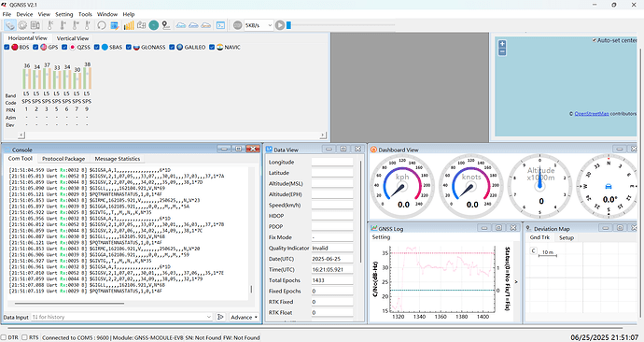Click the send icon beside Data Input
The height and width of the screenshot is (342, 644).
pos(220,317)
